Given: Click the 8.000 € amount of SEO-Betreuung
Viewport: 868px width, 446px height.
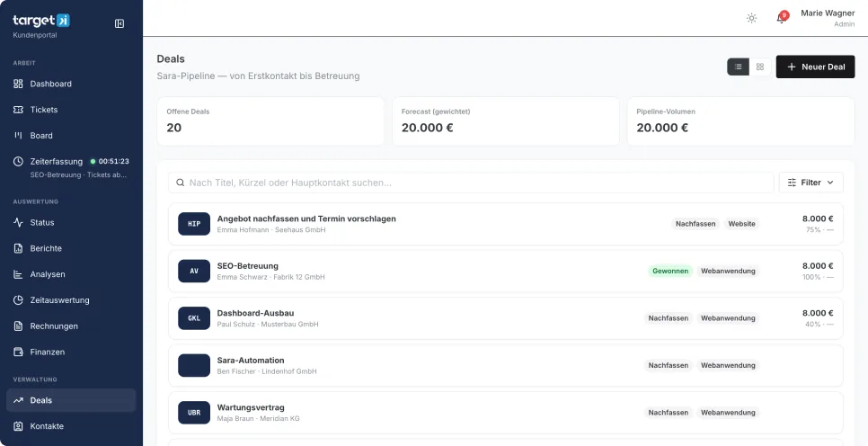Looking at the screenshot, I should tap(818, 266).
